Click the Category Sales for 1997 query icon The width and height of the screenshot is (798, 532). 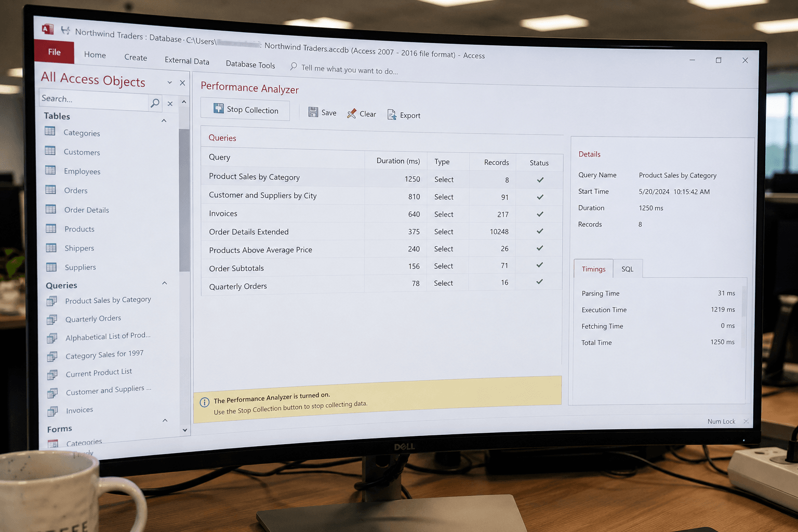tap(52, 356)
